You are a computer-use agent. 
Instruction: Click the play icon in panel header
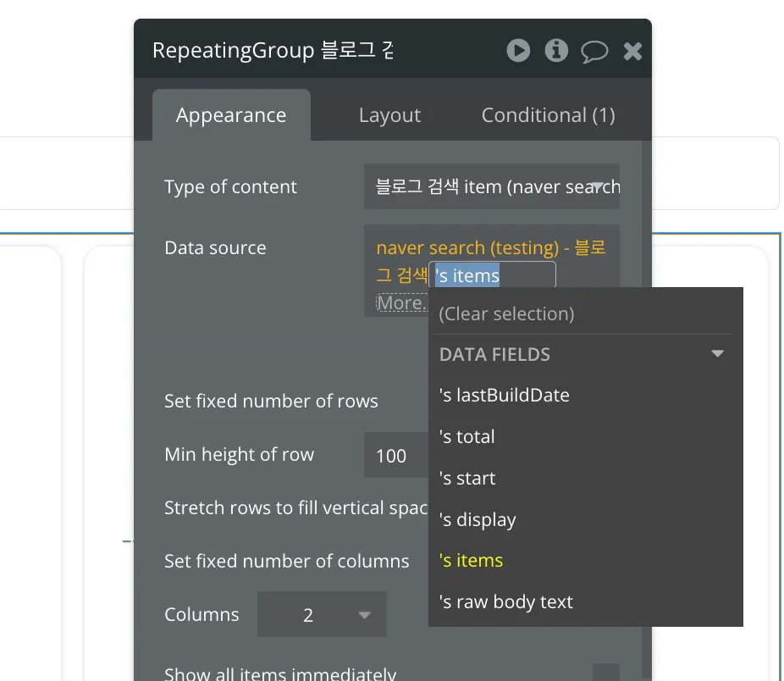pyautogui.click(x=518, y=51)
